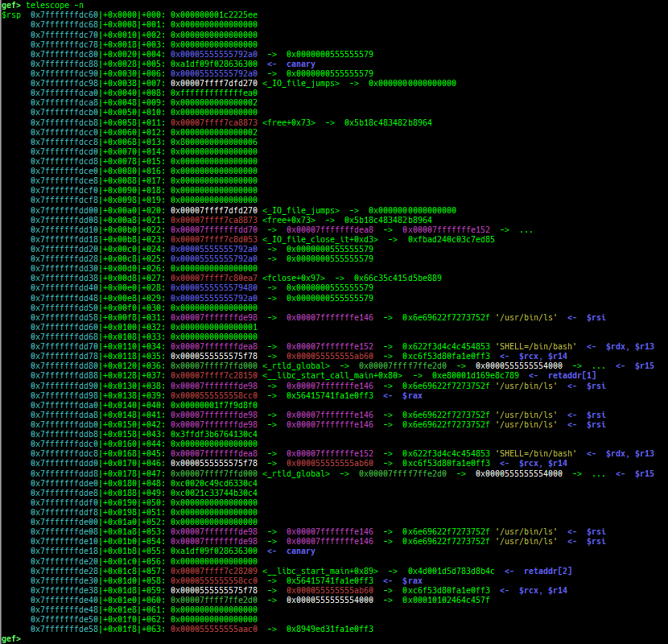This screenshot has width=668, height=644.
Task: Select value 0xc0020c49cd6330c4
Action: point(214,483)
